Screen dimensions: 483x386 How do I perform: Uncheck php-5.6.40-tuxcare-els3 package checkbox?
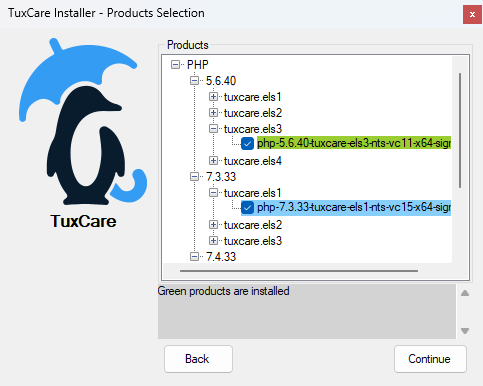point(247,144)
